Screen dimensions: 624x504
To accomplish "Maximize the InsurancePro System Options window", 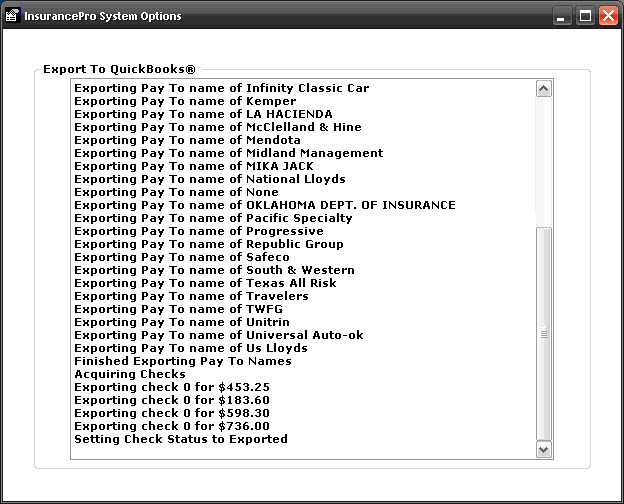I will (585, 16).
